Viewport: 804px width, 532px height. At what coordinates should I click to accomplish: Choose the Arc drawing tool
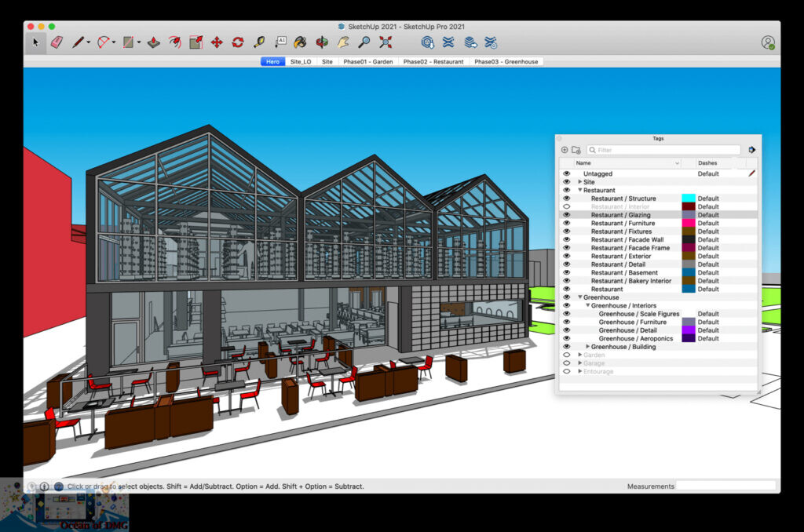(x=103, y=42)
